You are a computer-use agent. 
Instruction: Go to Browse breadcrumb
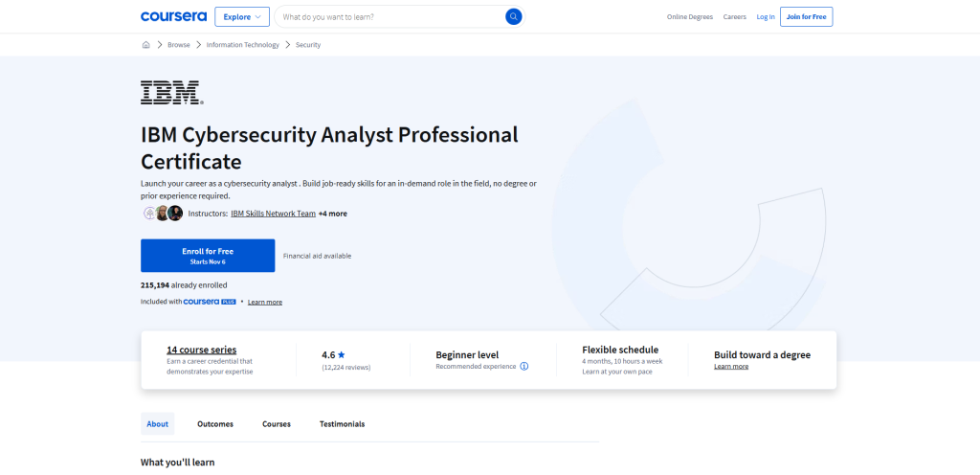(179, 45)
